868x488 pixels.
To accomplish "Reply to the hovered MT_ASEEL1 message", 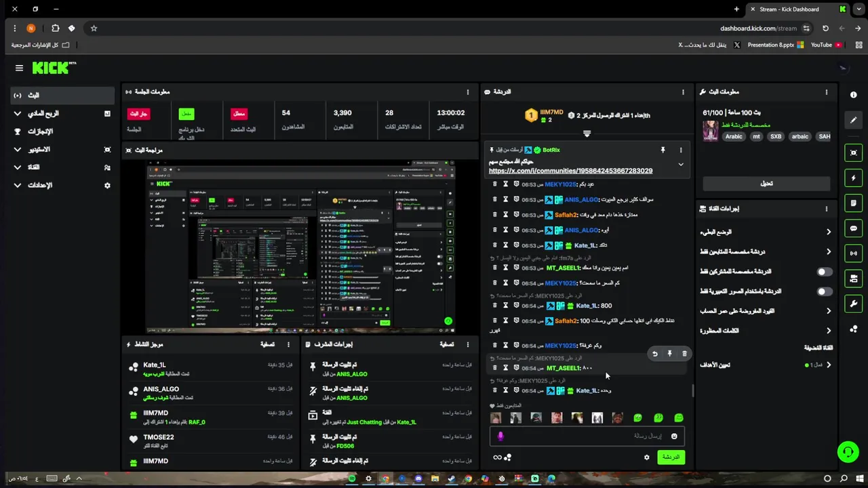I will [x=654, y=354].
